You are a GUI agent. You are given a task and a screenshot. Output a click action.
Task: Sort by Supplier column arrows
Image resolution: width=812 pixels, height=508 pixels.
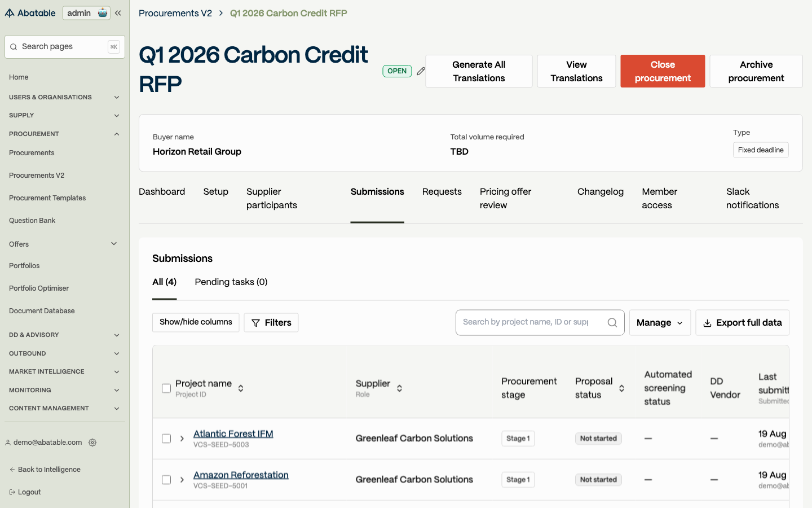[399, 388]
